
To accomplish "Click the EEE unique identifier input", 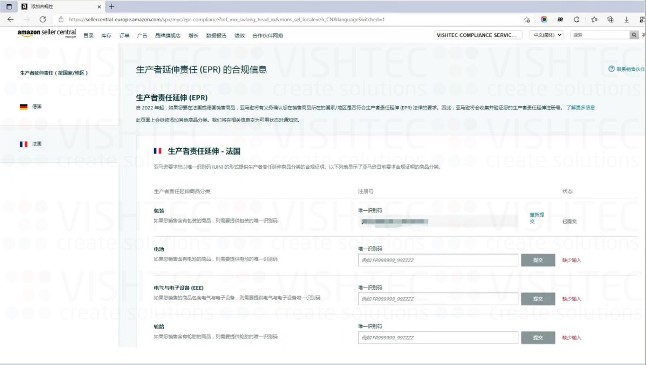I will point(438,299).
